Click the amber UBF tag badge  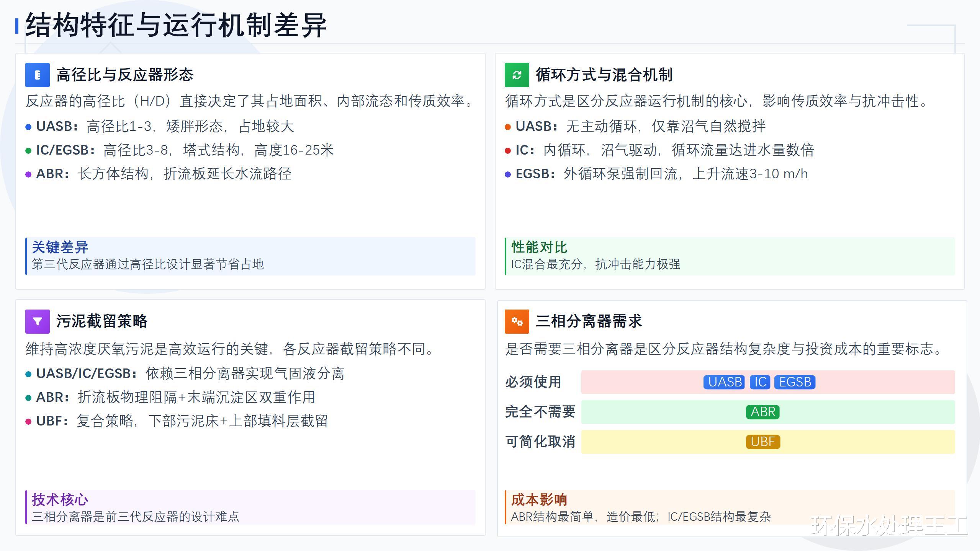click(x=762, y=442)
